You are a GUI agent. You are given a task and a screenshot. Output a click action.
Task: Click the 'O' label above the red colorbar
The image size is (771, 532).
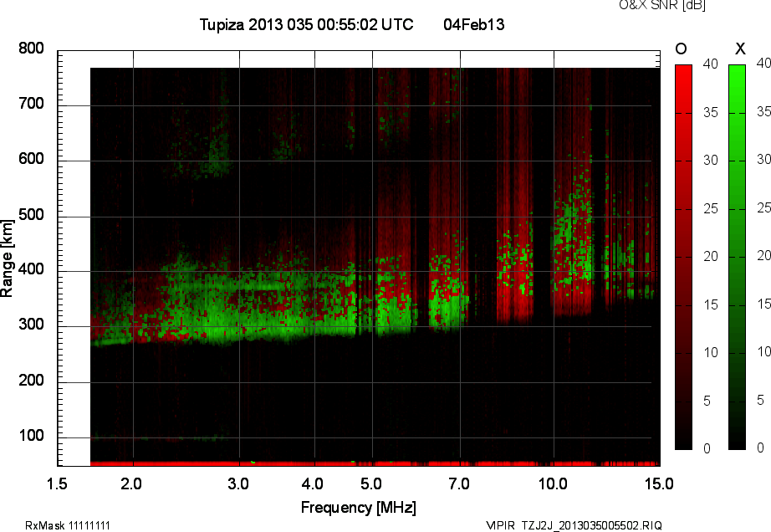click(x=682, y=49)
